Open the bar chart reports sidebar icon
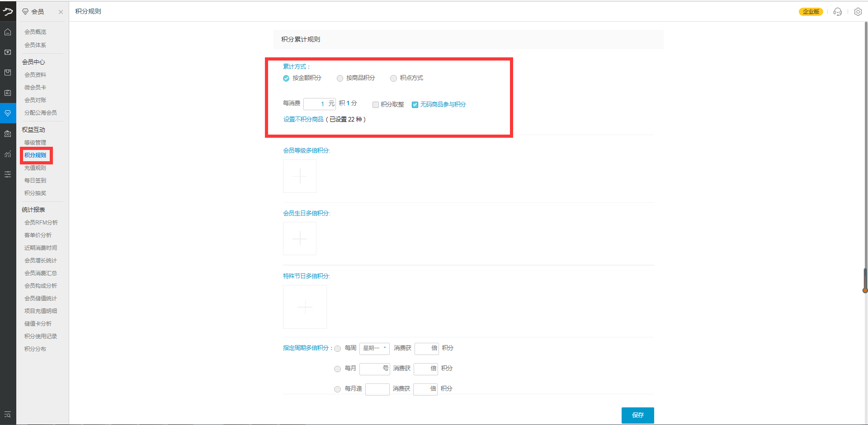868x425 pixels. coord(8,154)
